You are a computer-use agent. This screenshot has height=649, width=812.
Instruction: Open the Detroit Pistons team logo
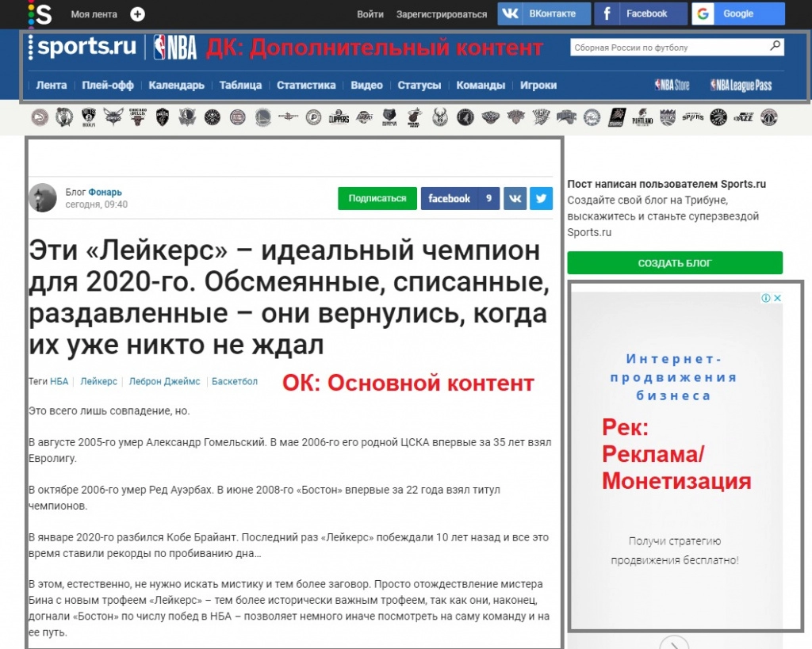(x=238, y=117)
